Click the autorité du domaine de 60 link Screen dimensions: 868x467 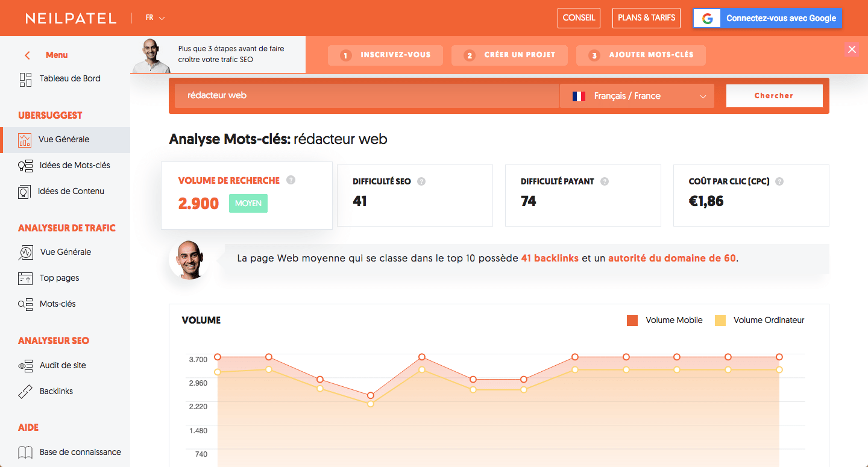(672, 259)
